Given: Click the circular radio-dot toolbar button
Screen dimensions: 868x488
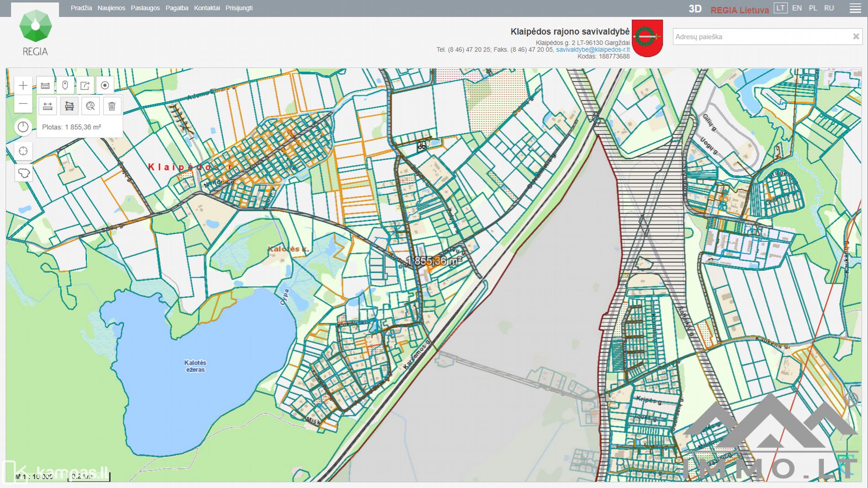Looking at the screenshot, I should 105,85.
